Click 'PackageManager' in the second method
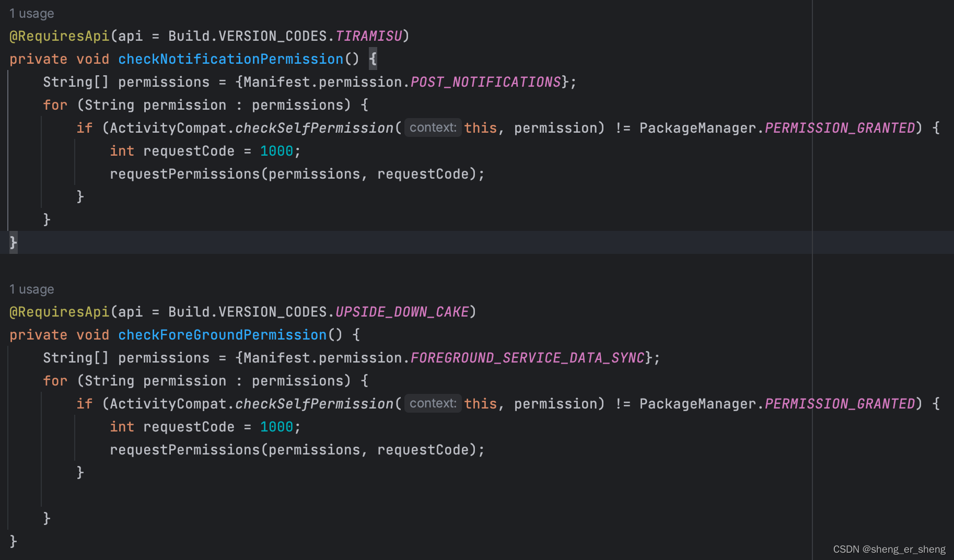The width and height of the screenshot is (954, 560). 697,404
